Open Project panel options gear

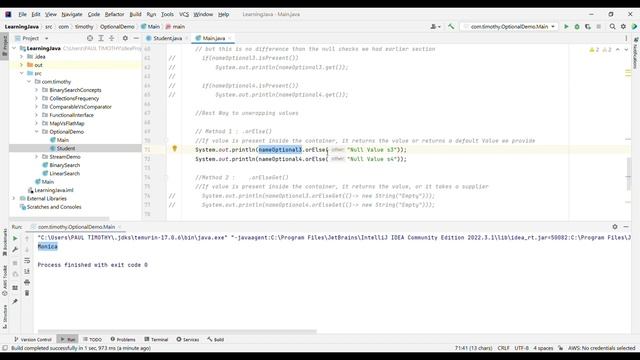tap(125, 38)
